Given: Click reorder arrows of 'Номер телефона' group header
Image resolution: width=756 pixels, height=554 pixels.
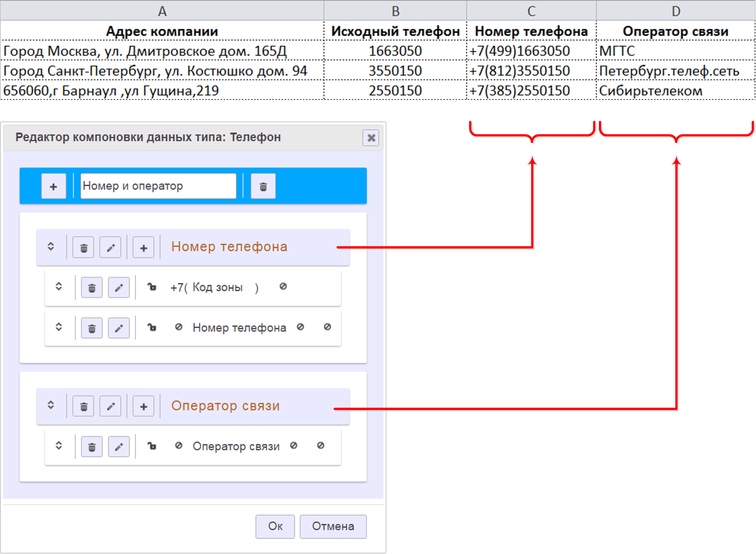Looking at the screenshot, I should pos(51,246).
